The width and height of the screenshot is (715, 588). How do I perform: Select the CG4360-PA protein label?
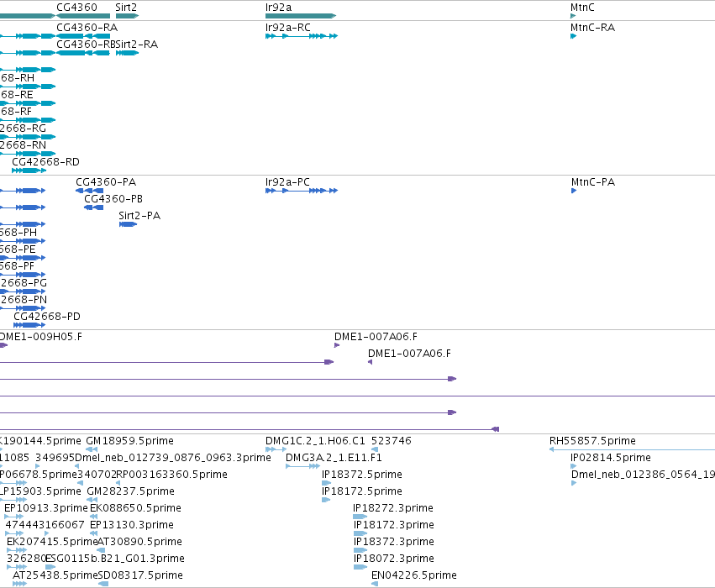point(106,182)
